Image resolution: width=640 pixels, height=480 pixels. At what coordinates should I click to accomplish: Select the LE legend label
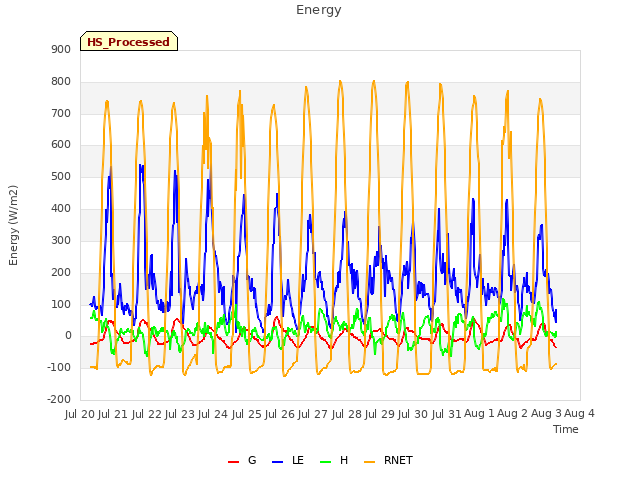pos(298,460)
